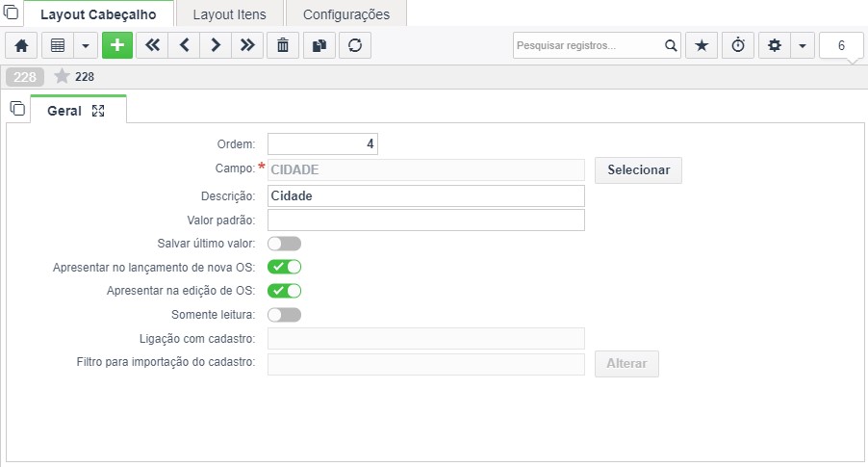This screenshot has width=868, height=467.
Task: Refresh the record with reload icon
Action: coord(355,45)
